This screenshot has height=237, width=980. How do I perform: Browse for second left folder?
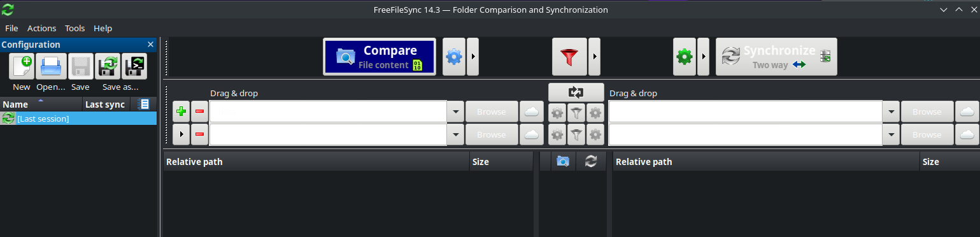click(x=492, y=134)
